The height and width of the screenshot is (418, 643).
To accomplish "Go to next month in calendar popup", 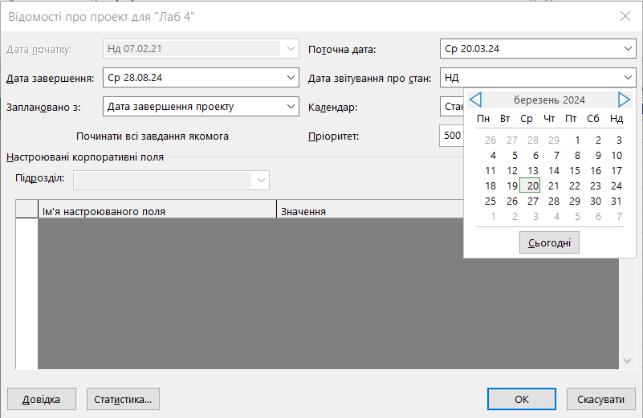I will coord(623,100).
